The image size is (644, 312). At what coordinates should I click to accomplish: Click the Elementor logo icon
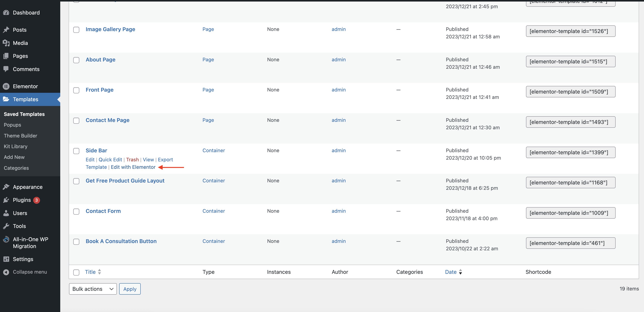coord(6,86)
